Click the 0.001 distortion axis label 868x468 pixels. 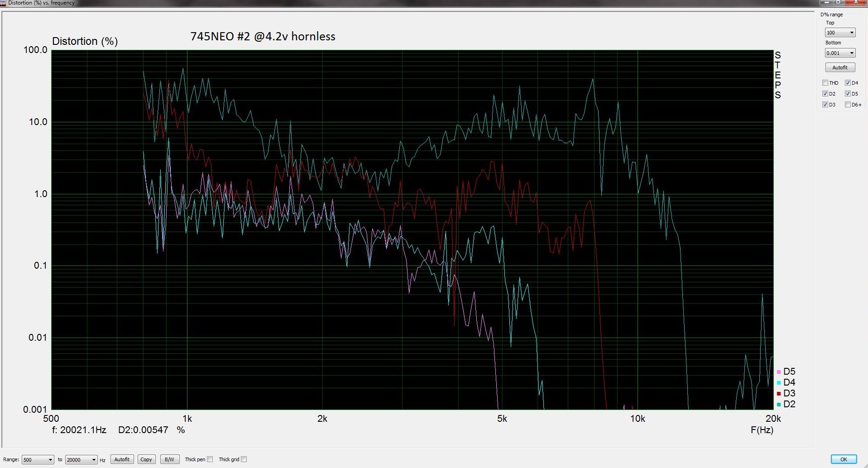[x=35, y=410]
